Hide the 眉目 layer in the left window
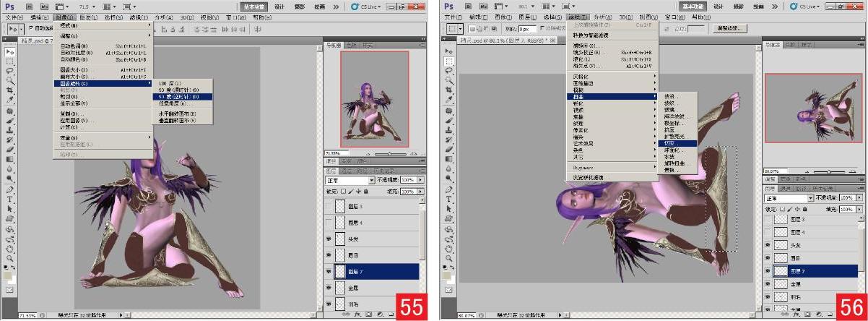 click(x=329, y=254)
